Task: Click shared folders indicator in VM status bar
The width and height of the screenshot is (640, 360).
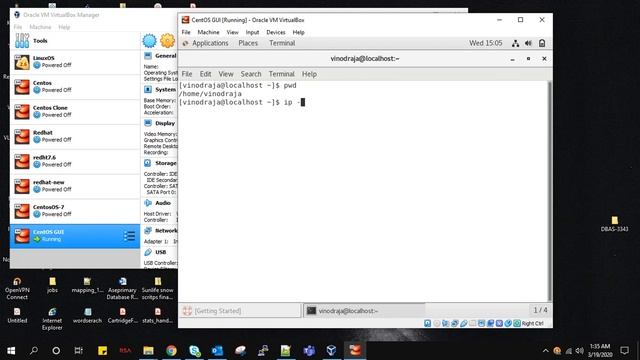Action: tap(473, 323)
